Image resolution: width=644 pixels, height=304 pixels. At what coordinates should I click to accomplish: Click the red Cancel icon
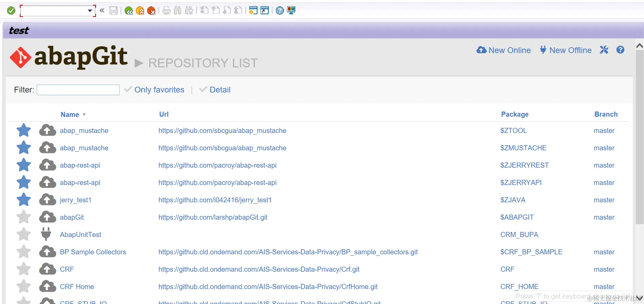(x=151, y=11)
